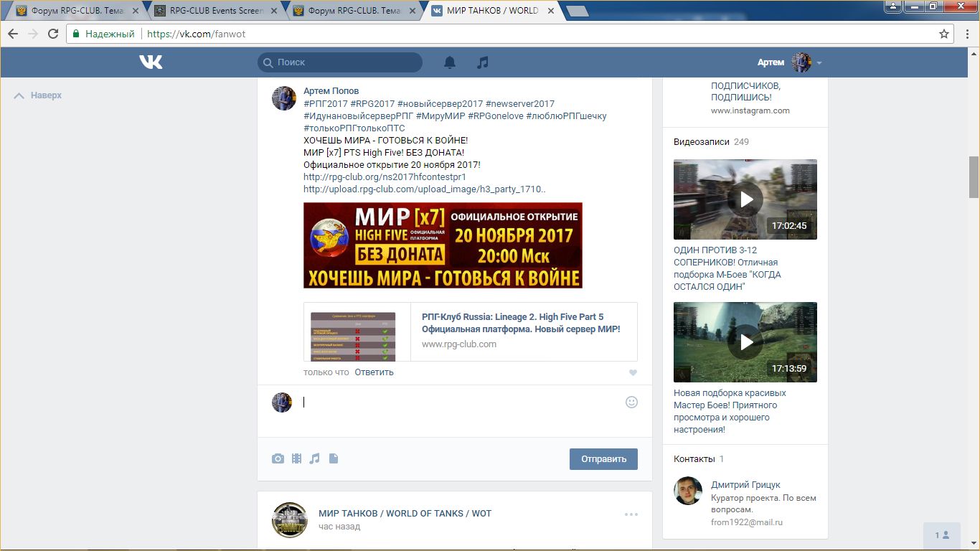The width and height of the screenshot is (980, 551).
Task: Switch to RPG-CLUB Events Screen tab
Action: pos(217,11)
